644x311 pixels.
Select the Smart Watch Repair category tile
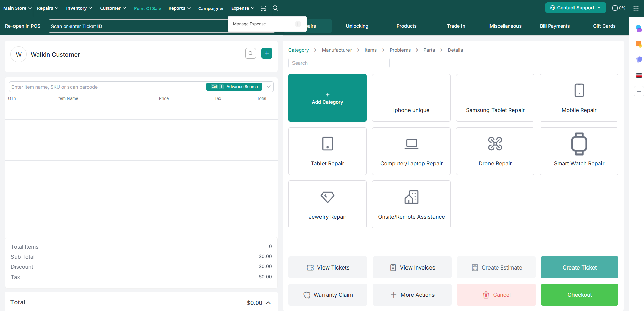pyautogui.click(x=579, y=151)
